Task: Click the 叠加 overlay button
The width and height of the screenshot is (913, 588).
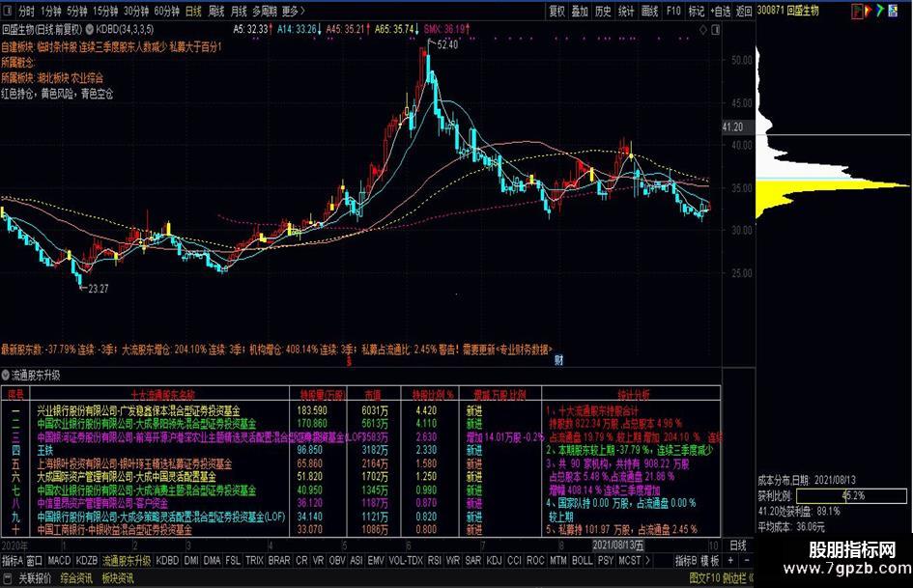Action: (580, 11)
